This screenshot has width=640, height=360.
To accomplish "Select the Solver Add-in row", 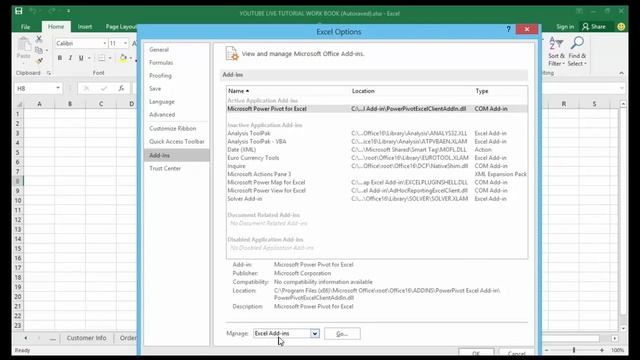I will 377,199.
